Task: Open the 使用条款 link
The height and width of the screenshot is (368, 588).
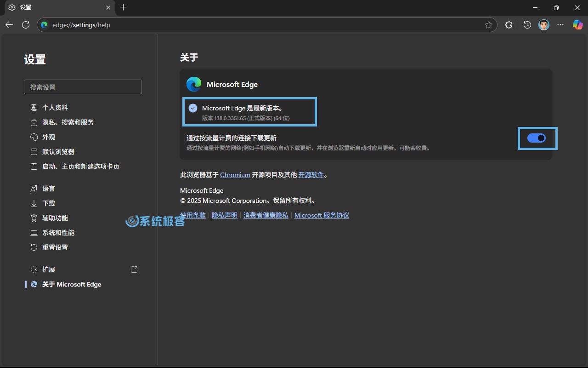Action: (193, 215)
